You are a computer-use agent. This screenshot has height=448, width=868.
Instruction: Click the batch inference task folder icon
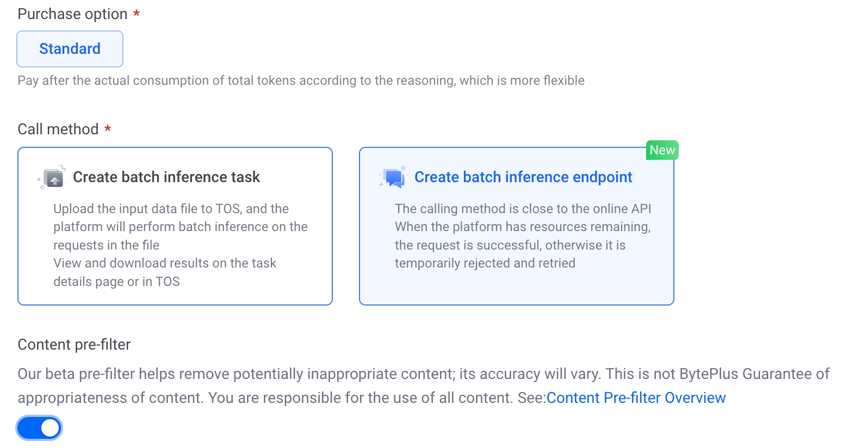point(54,178)
